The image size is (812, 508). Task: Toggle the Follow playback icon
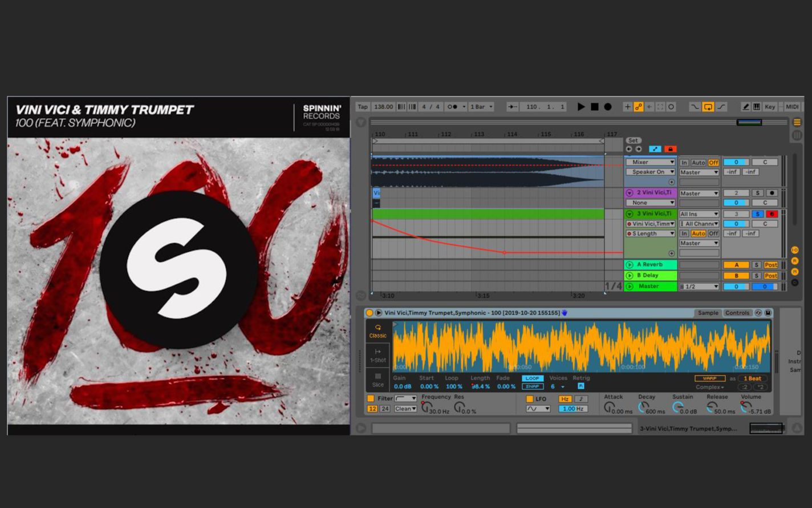[513, 107]
